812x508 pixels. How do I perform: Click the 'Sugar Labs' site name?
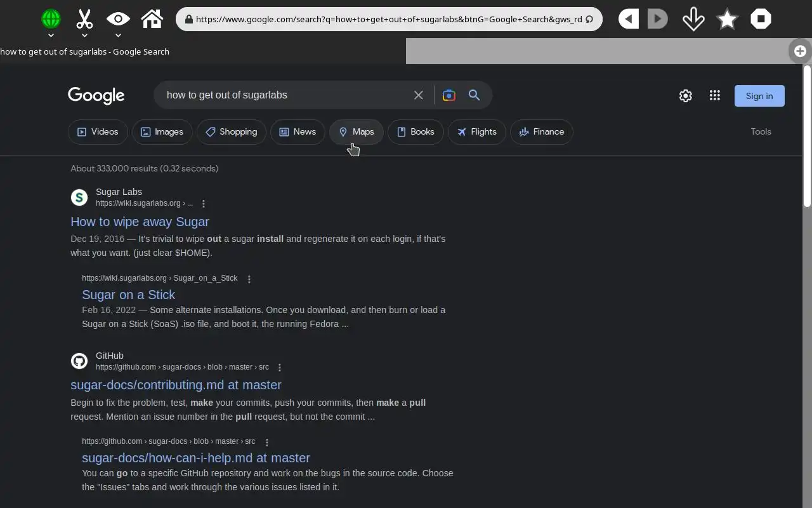click(119, 192)
